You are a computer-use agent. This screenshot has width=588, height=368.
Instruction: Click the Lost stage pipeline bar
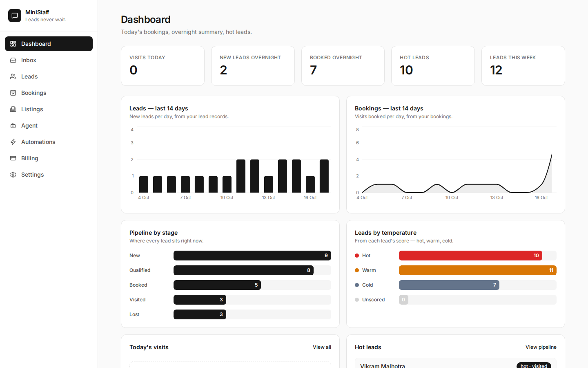click(x=200, y=314)
